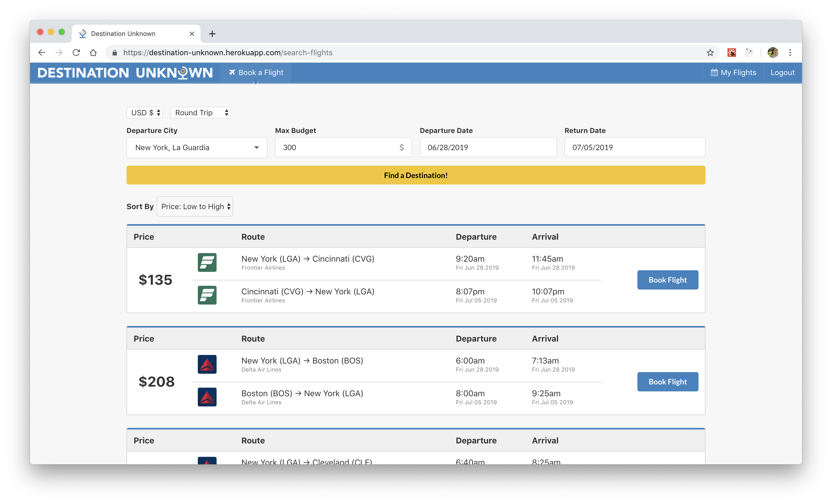Image resolution: width=832 pixels, height=504 pixels.
Task: Click Frontier logo on LGA to Cincinnati leg
Action: click(x=207, y=262)
